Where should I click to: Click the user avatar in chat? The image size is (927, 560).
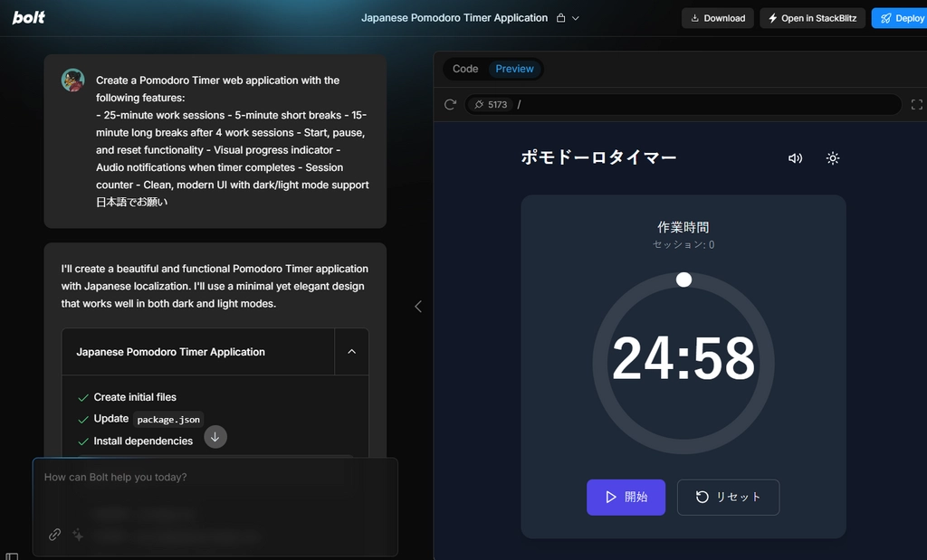click(72, 81)
